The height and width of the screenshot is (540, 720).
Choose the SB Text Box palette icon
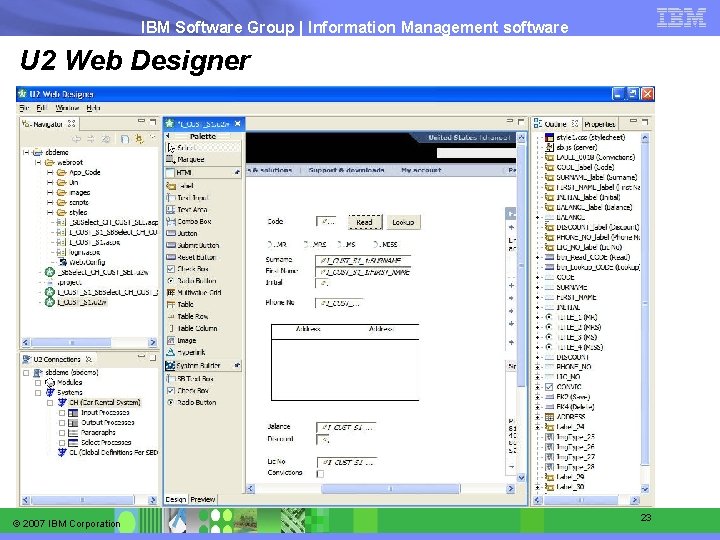(x=171, y=379)
